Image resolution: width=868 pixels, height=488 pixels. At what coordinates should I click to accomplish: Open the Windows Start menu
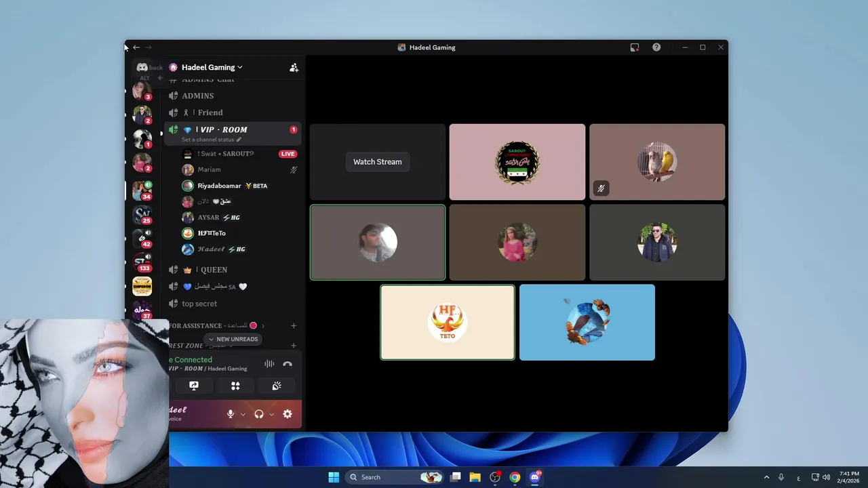coord(334,477)
